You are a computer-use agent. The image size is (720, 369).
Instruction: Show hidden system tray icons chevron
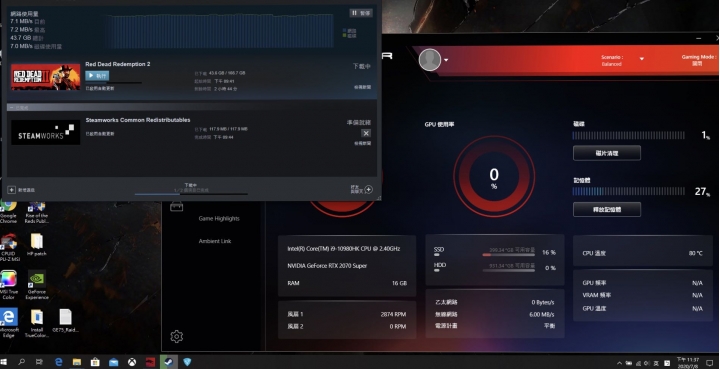coord(619,363)
